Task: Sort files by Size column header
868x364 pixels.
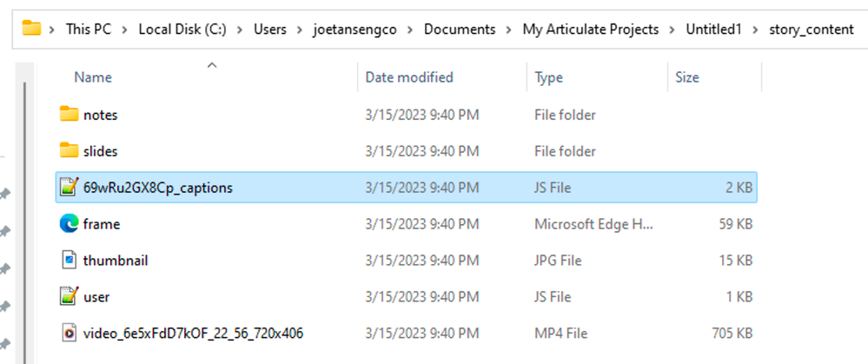Action: pyautogui.click(x=686, y=77)
